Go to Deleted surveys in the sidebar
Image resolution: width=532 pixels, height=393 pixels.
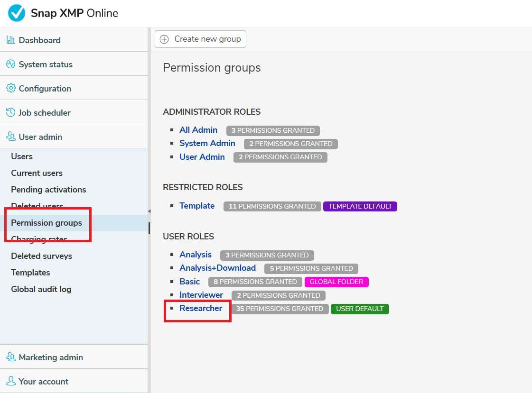coord(42,256)
